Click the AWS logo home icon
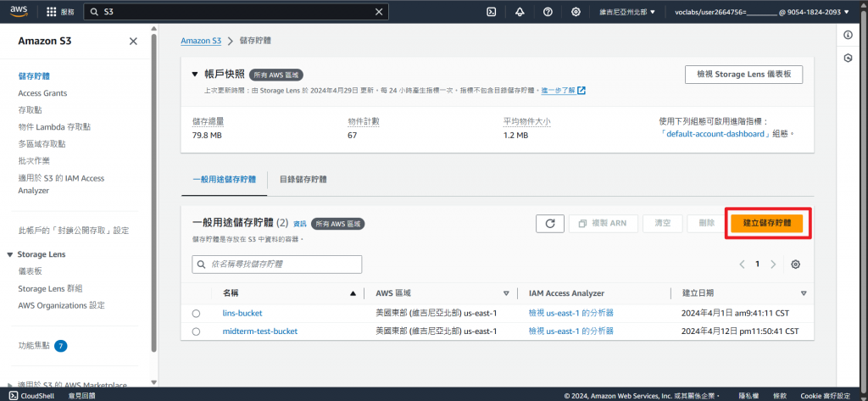This screenshot has width=868, height=401. 19,12
